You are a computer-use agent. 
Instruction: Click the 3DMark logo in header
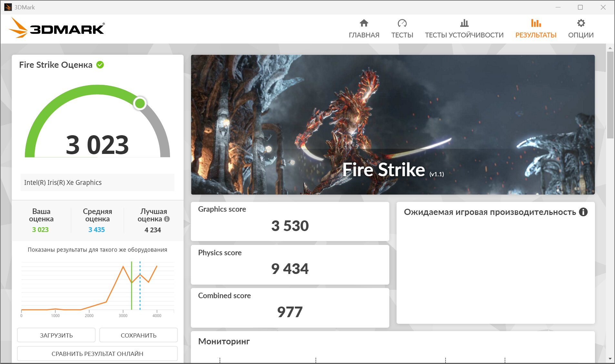pyautogui.click(x=57, y=28)
